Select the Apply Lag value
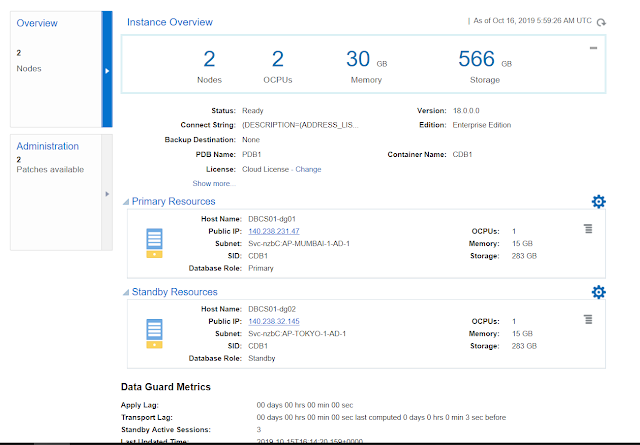Image resolution: width=640 pixels, height=445 pixels. pos(305,405)
